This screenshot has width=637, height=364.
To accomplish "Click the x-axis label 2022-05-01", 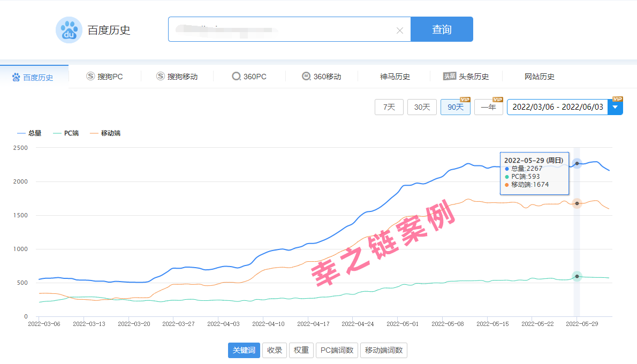I will coord(403,324).
